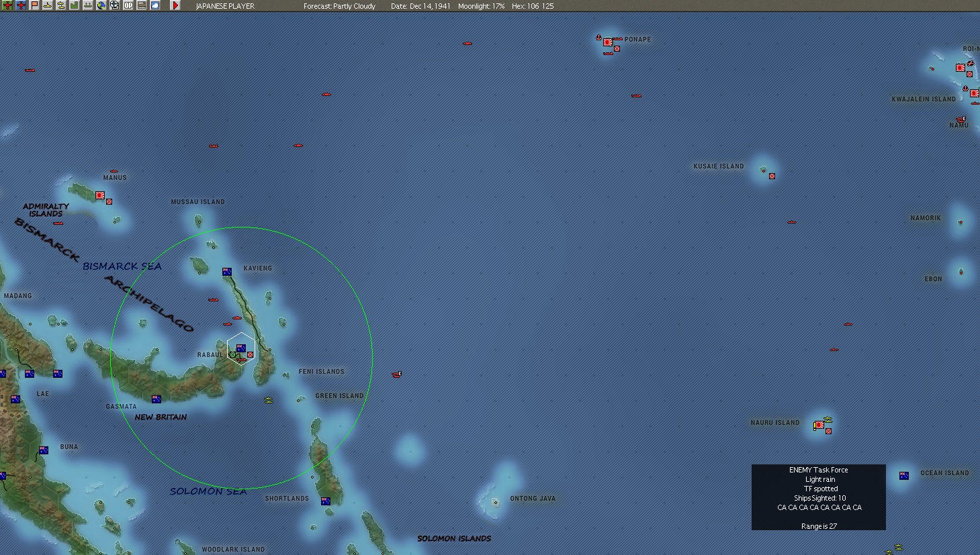Click the orange flag toolbar icon
The height and width of the screenshot is (555, 980).
34,5
